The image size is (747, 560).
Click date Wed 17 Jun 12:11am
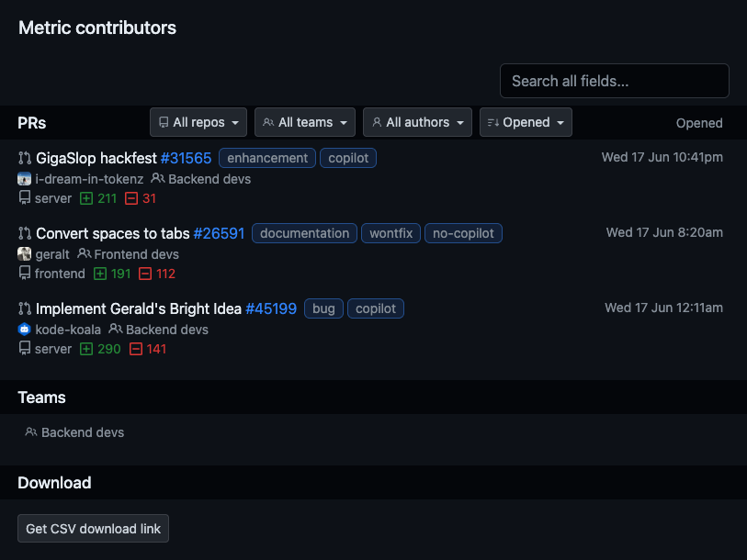pos(664,308)
